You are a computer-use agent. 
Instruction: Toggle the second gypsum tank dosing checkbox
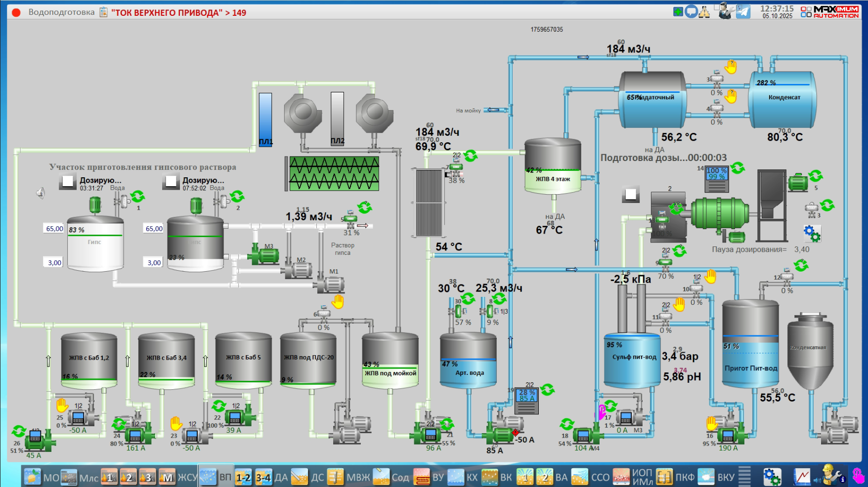pyautogui.click(x=171, y=181)
